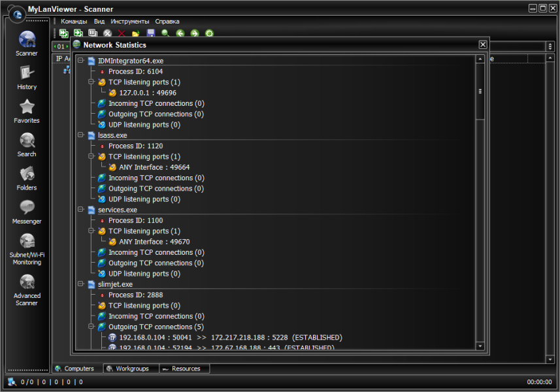The height and width of the screenshot is (392, 560).
Task: Select UDP listening ports (0) under lsass.exe
Action: coord(144,199)
